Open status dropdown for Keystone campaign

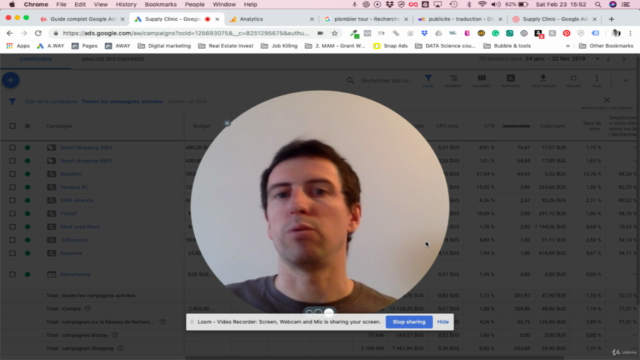coord(27,253)
